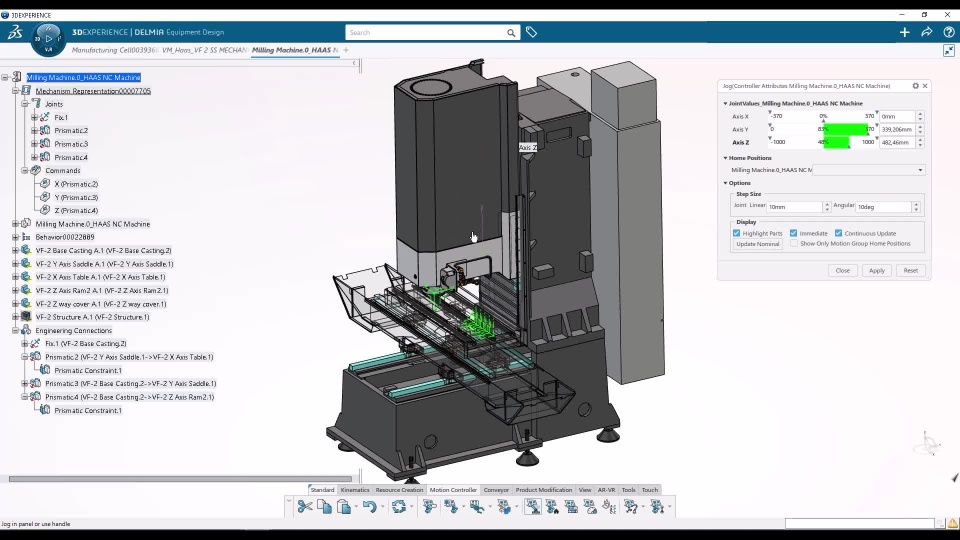Click the Update Nominal button
Screen dimensions: 960x540
(x=757, y=244)
